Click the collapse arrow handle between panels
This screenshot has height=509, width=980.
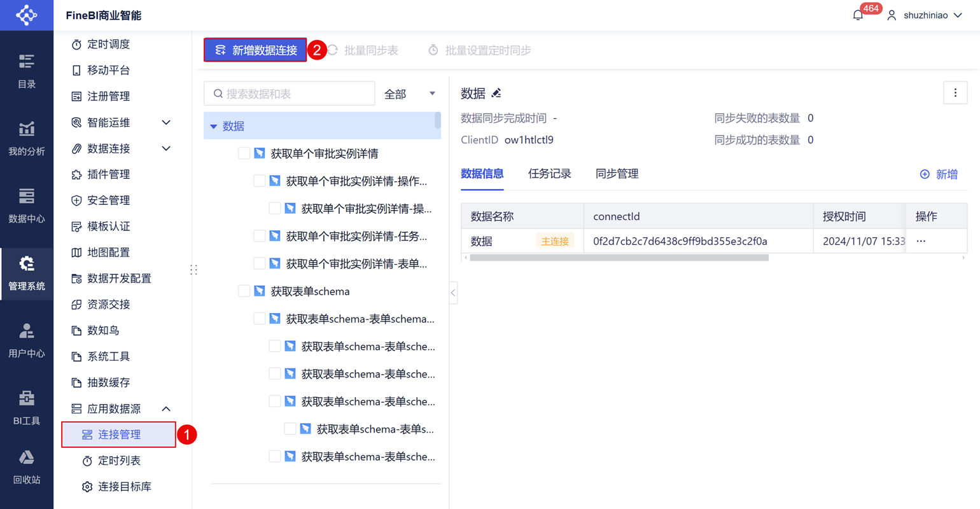click(x=453, y=293)
